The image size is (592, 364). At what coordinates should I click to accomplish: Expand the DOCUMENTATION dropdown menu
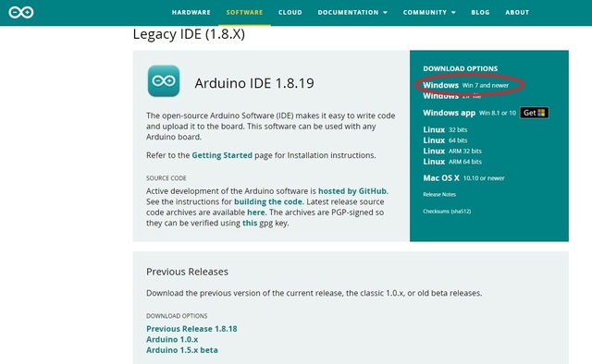(x=352, y=12)
